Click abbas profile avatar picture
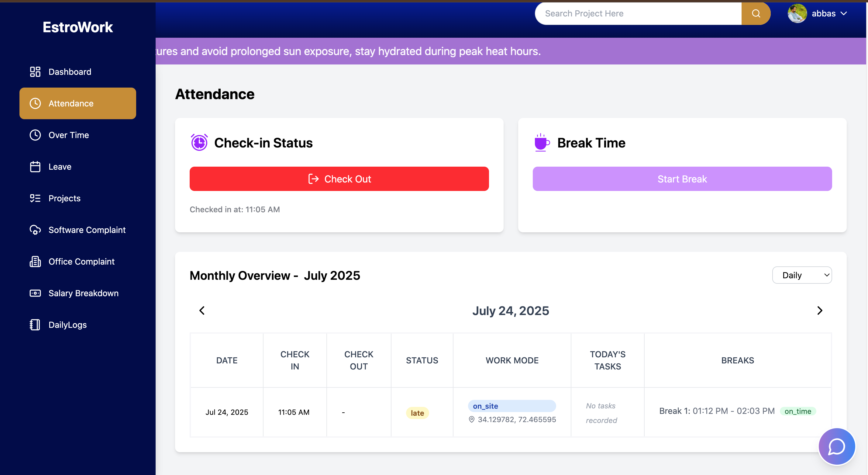 (x=797, y=13)
